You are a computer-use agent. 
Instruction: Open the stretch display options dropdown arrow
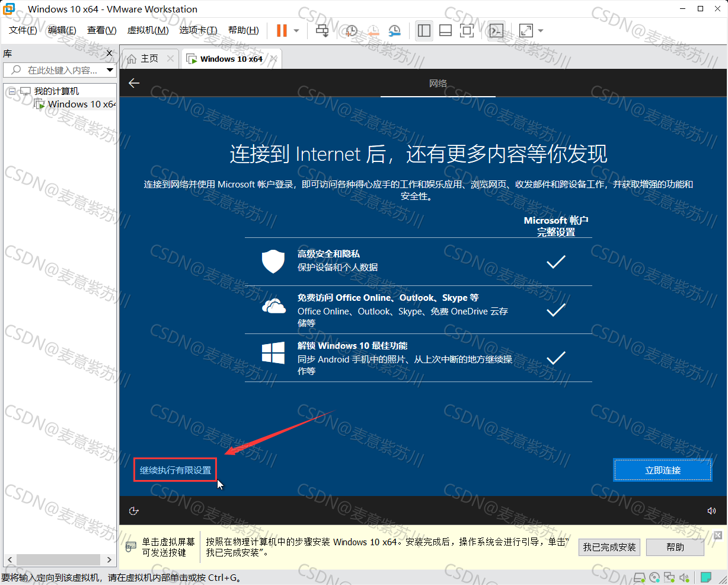click(540, 31)
